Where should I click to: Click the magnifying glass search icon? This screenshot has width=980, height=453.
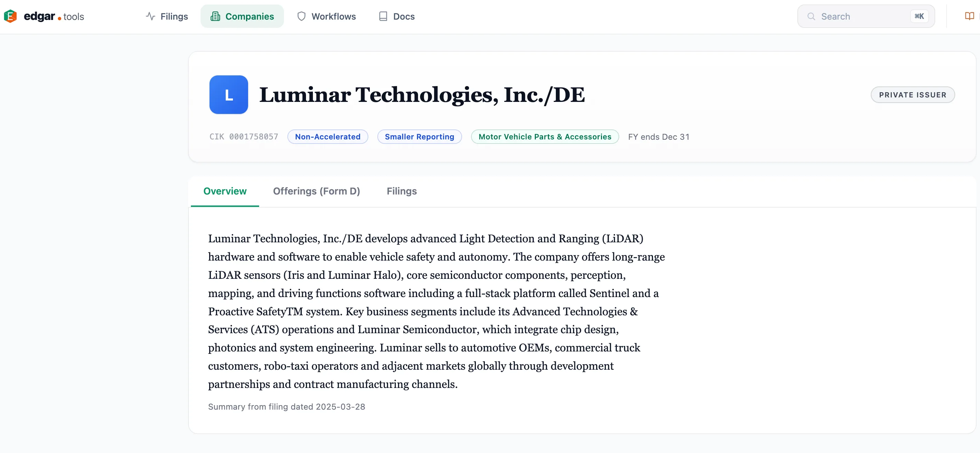point(811,16)
